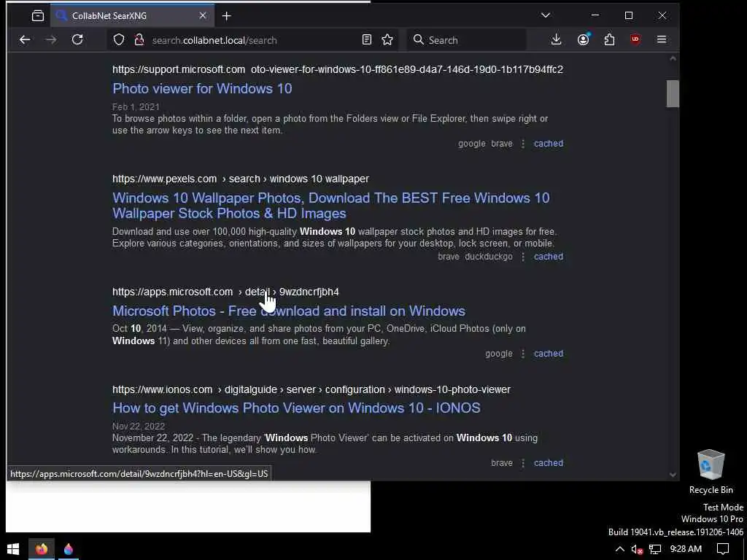The height and width of the screenshot is (560, 747).
Task: Click the scrollbar up arrow
Action: coord(673,58)
